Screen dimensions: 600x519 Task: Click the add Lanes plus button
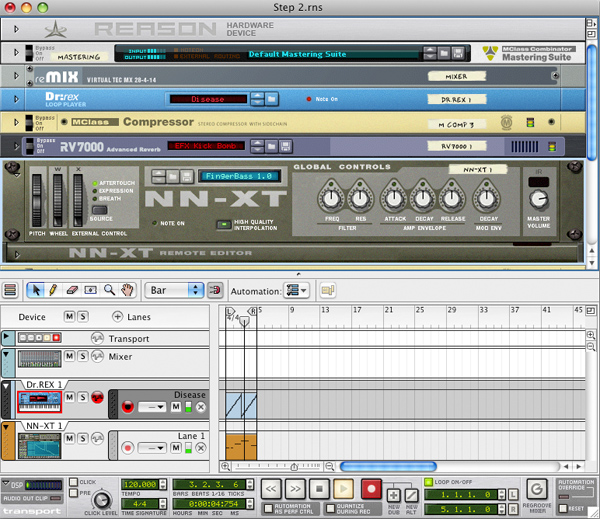[x=117, y=317]
